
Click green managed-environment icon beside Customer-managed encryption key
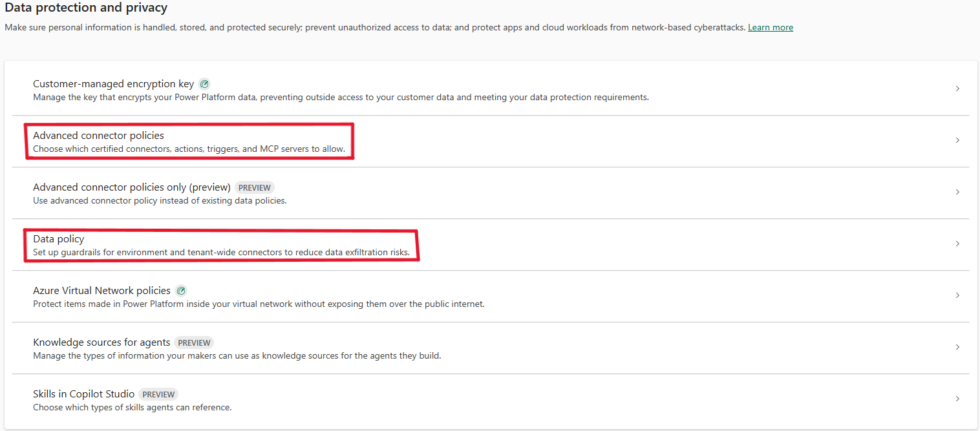[204, 84]
